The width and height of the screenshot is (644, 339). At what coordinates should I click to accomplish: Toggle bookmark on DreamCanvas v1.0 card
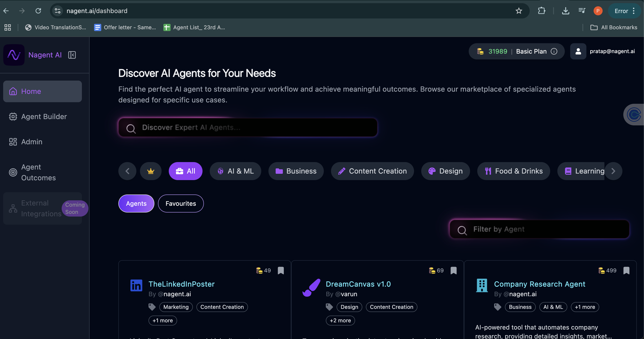tap(453, 271)
